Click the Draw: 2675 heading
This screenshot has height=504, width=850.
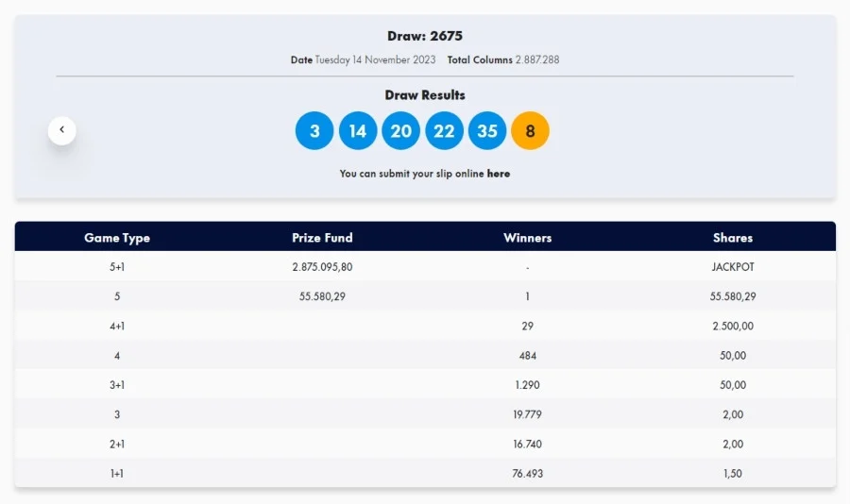pyautogui.click(x=425, y=36)
